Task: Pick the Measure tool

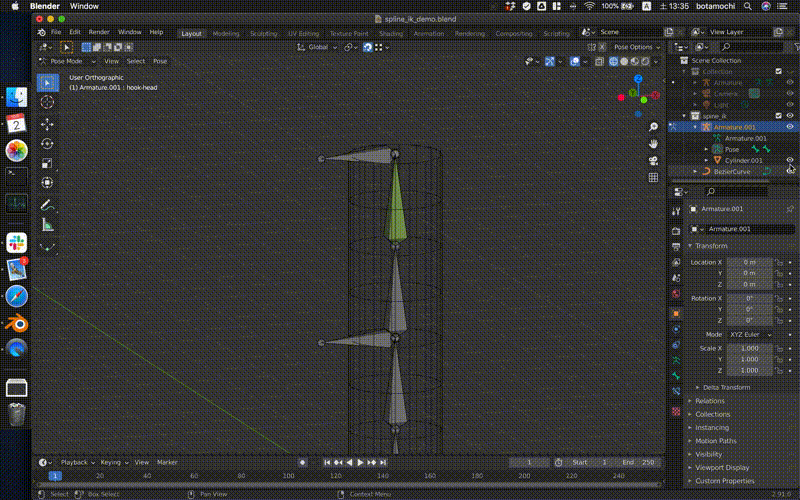Action: coord(47,224)
